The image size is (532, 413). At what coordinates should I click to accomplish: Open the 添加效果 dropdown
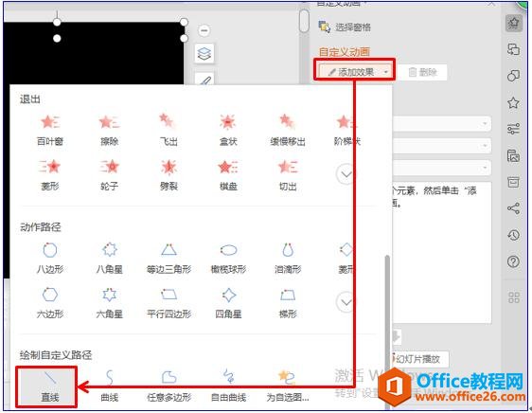[x=355, y=72]
